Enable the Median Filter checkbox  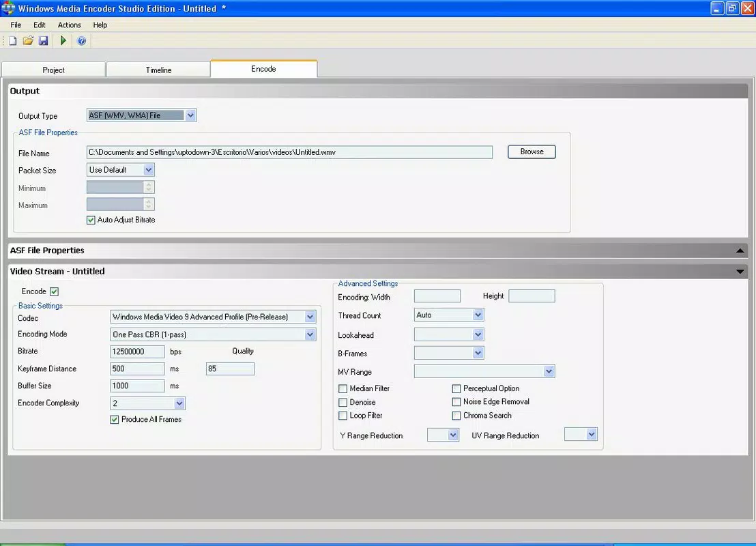(x=343, y=389)
